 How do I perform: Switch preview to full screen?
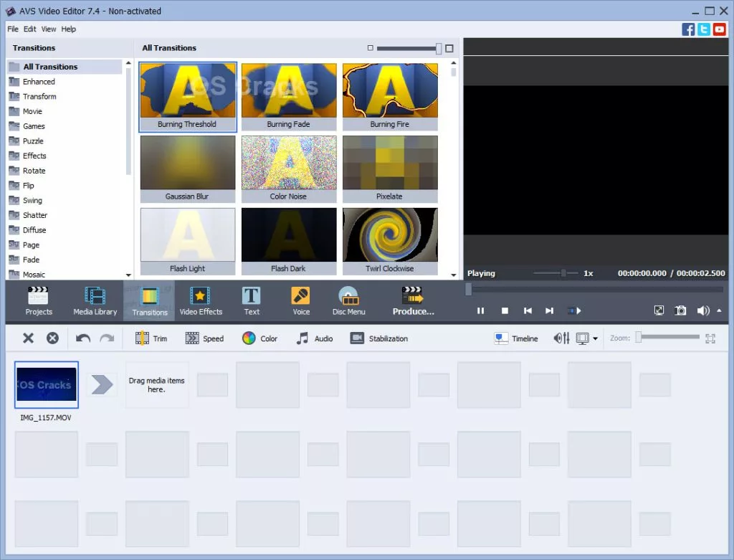(659, 310)
